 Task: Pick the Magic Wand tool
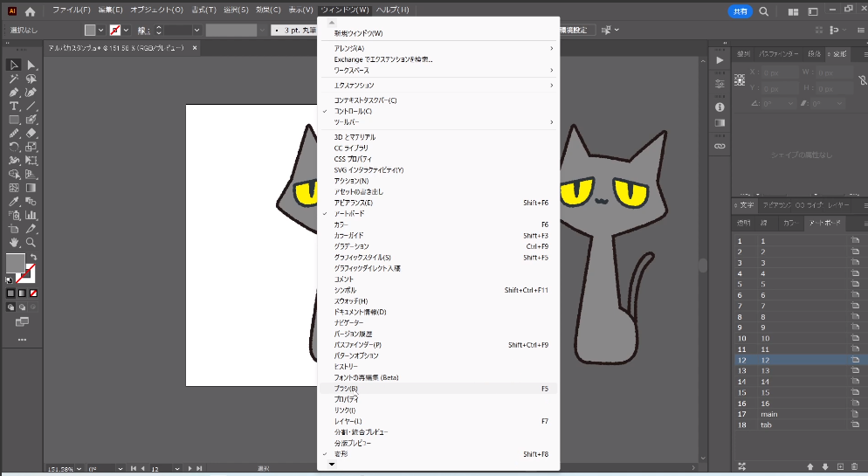tap(14, 79)
